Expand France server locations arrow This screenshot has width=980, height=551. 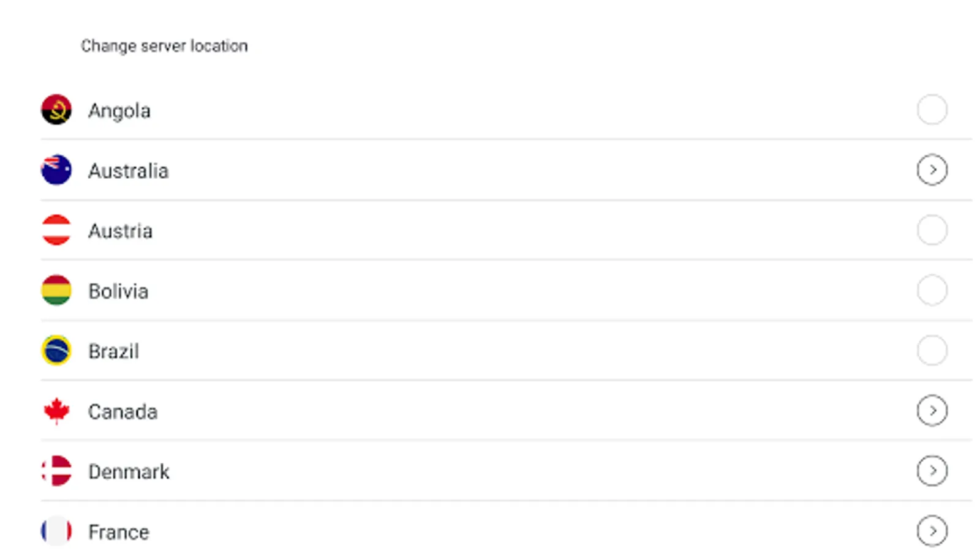pyautogui.click(x=932, y=531)
